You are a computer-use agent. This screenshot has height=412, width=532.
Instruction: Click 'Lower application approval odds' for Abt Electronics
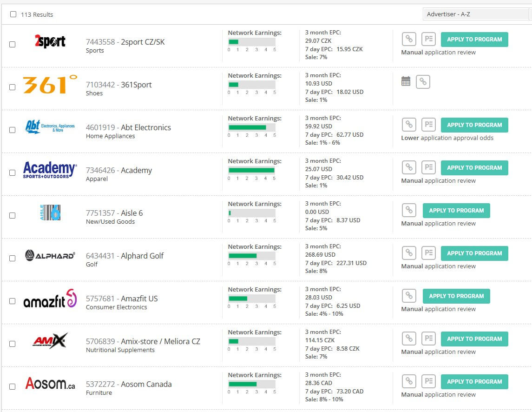point(447,138)
